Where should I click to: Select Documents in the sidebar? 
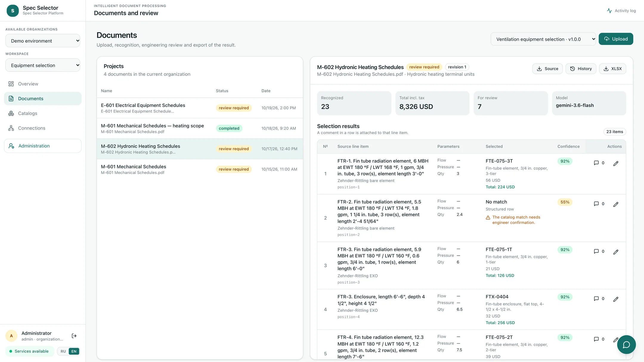[43, 99]
